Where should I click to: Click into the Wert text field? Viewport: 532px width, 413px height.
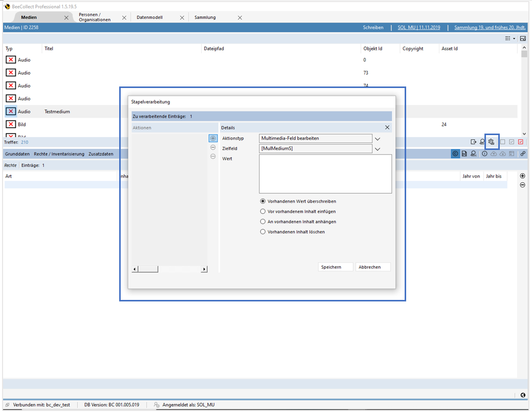(x=325, y=174)
